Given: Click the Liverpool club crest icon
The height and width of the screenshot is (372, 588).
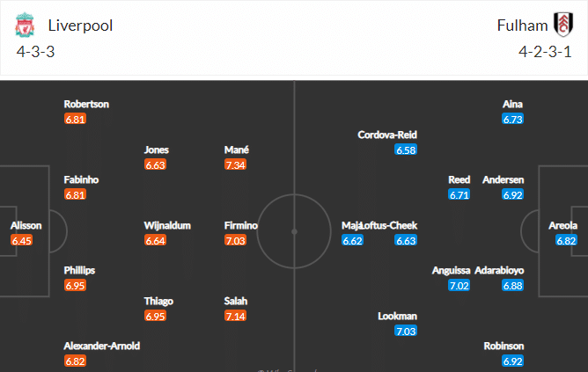Looking at the screenshot, I should (25, 26).
